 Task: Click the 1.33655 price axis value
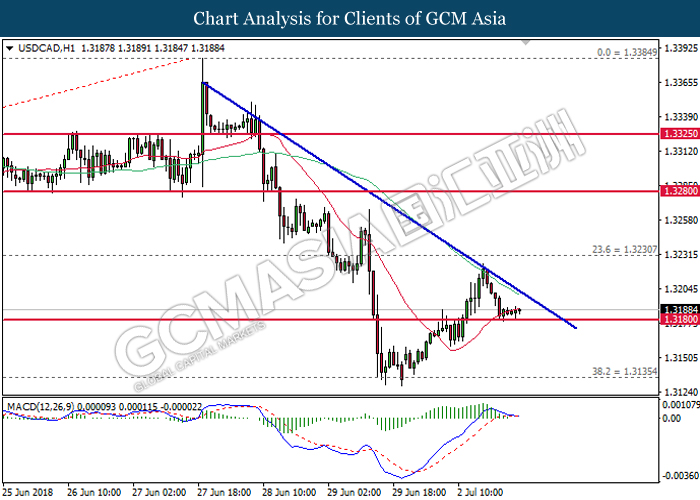681,83
